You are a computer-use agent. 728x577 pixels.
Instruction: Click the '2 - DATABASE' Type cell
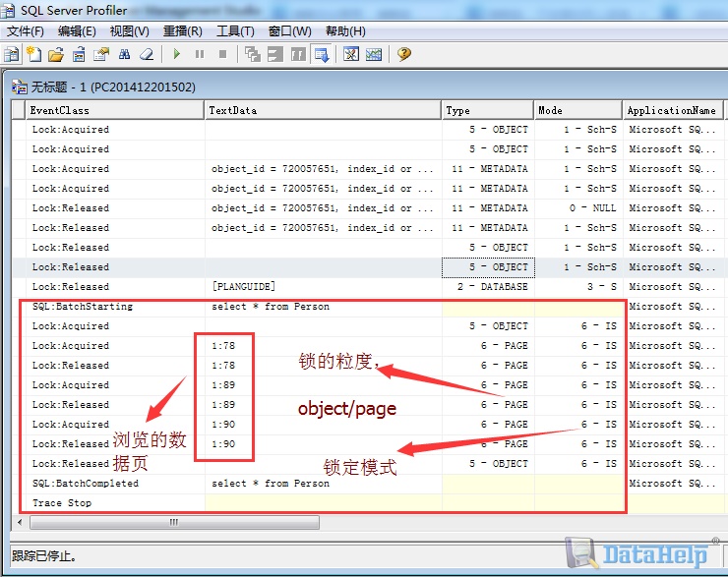(x=488, y=287)
